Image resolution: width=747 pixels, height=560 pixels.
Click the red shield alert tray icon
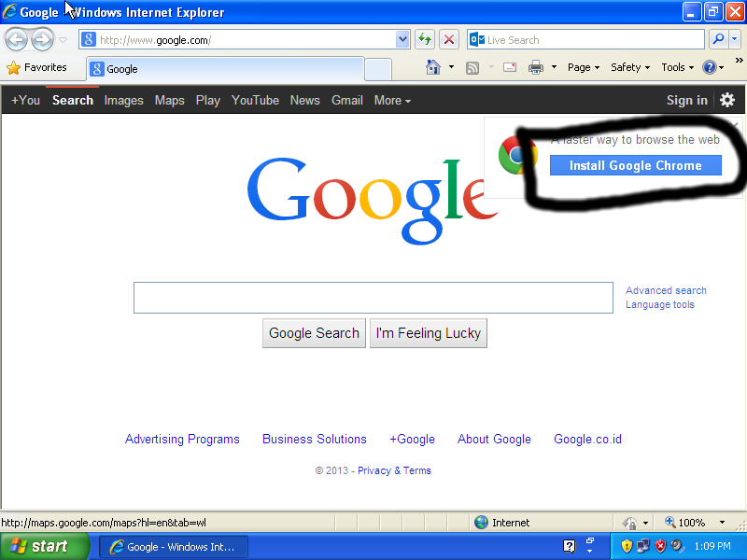pos(660,546)
